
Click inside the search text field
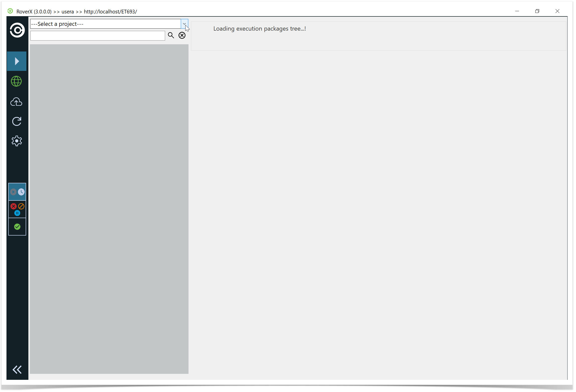(98, 36)
